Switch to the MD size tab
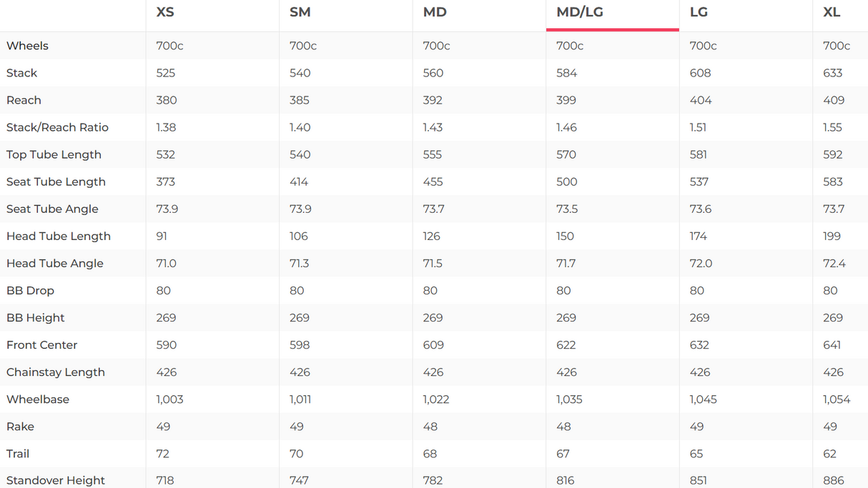This screenshot has width=868, height=488. point(435,12)
